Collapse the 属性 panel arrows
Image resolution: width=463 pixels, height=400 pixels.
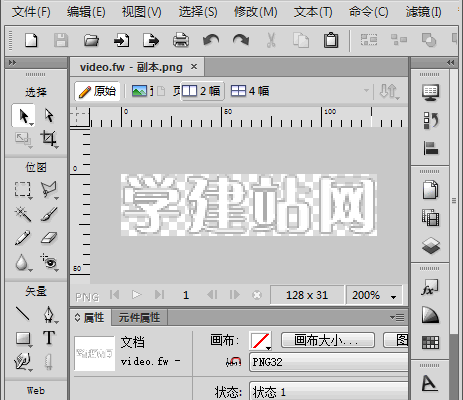78,317
